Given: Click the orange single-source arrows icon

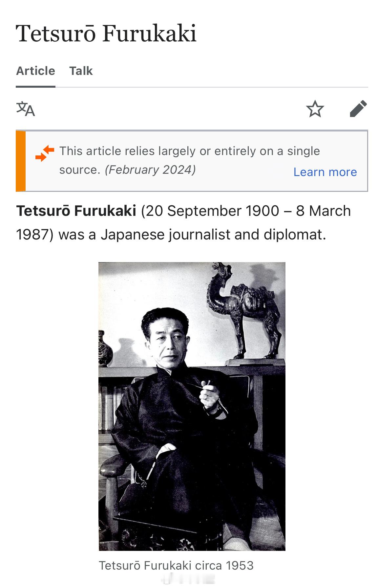Looking at the screenshot, I should [x=45, y=153].
